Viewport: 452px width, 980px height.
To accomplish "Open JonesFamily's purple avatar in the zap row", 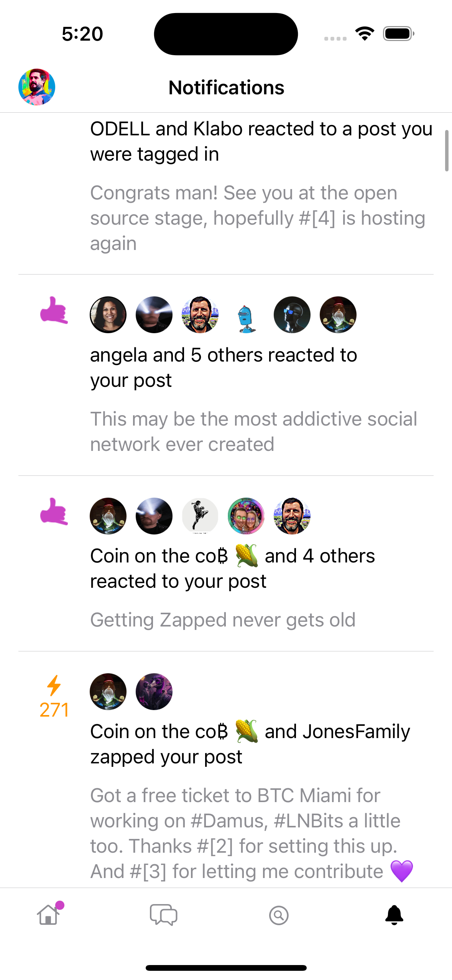I will (154, 692).
